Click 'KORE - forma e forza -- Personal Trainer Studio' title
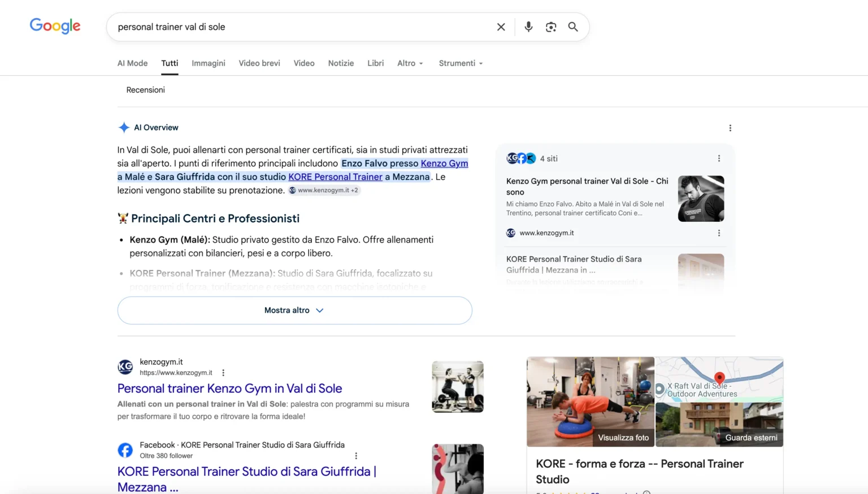868x494 pixels. point(640,471)
